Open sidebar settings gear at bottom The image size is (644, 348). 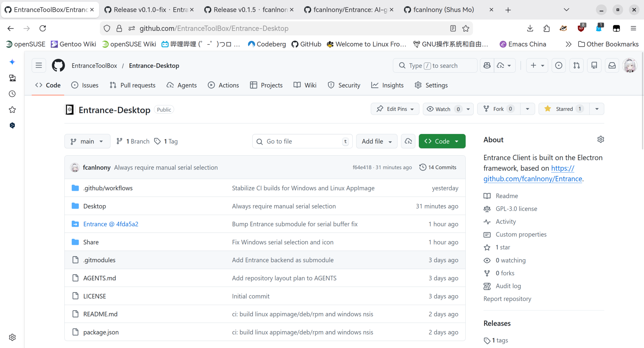[x=12, y=337]
